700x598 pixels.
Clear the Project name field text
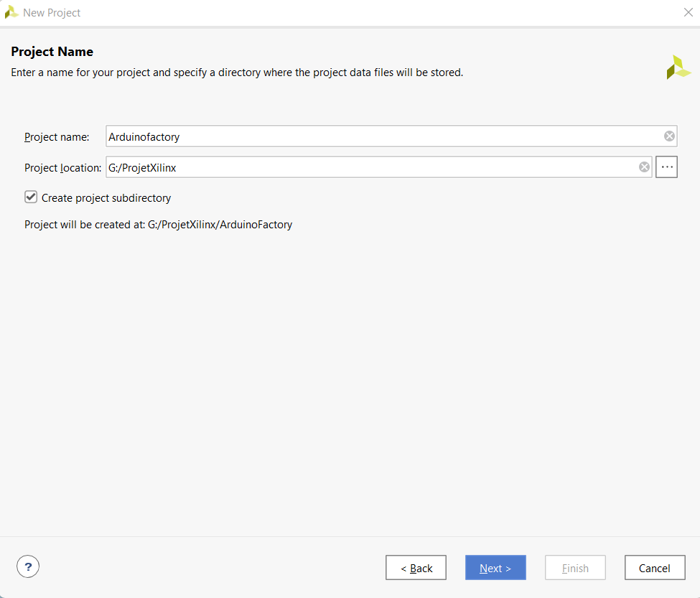[x=669, y=136]
